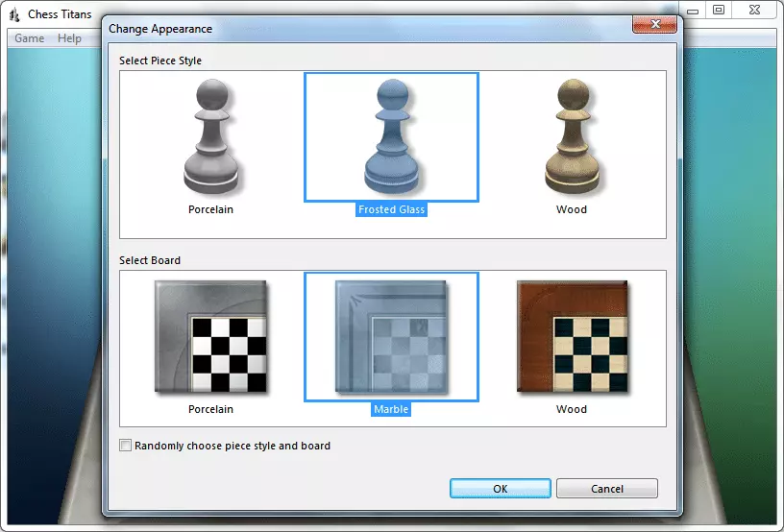Screen dimensions: 784x532
Task: Pick the Wood pawn piece style
Action: 572,136
